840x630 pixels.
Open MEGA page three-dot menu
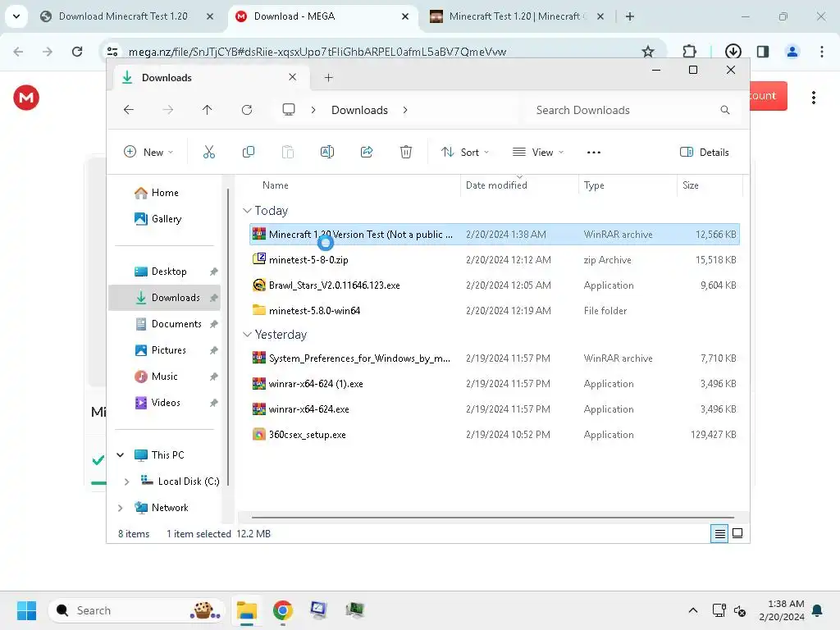pyautogui.click(x=813, y=98)
